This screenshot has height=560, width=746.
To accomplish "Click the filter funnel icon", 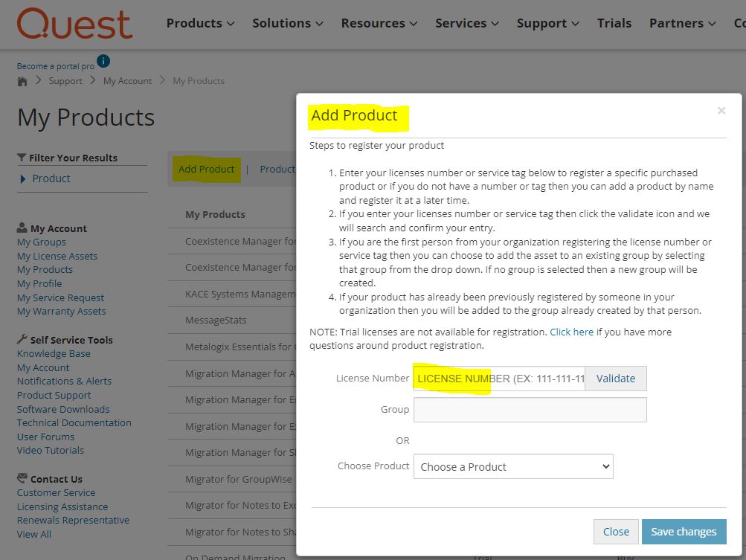I will click(22, 158).
